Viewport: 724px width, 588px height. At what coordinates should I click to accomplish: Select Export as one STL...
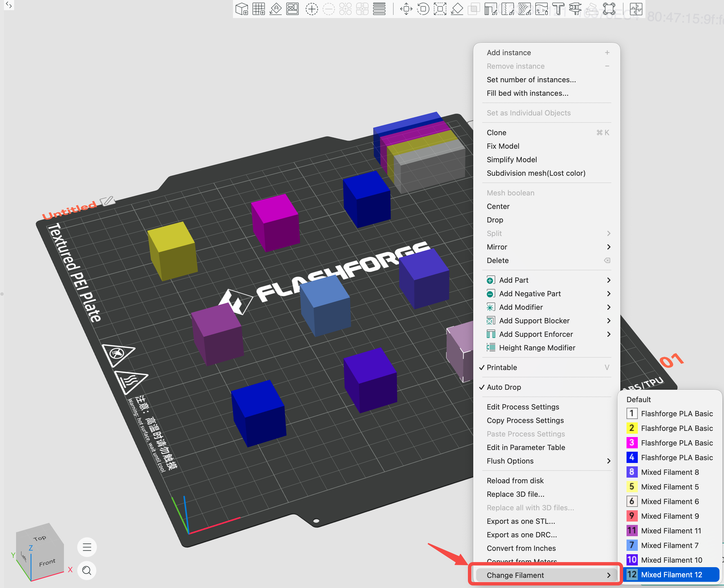point(547,521)
